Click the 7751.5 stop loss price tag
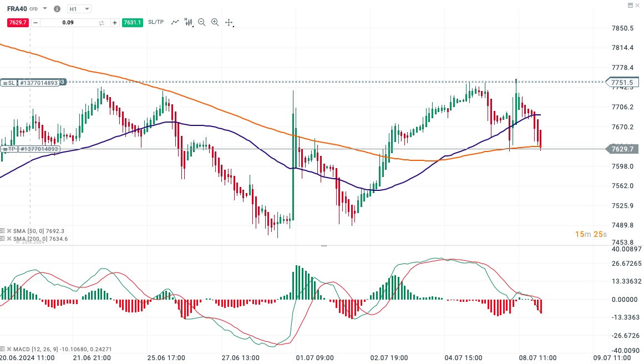 [622, 83]
